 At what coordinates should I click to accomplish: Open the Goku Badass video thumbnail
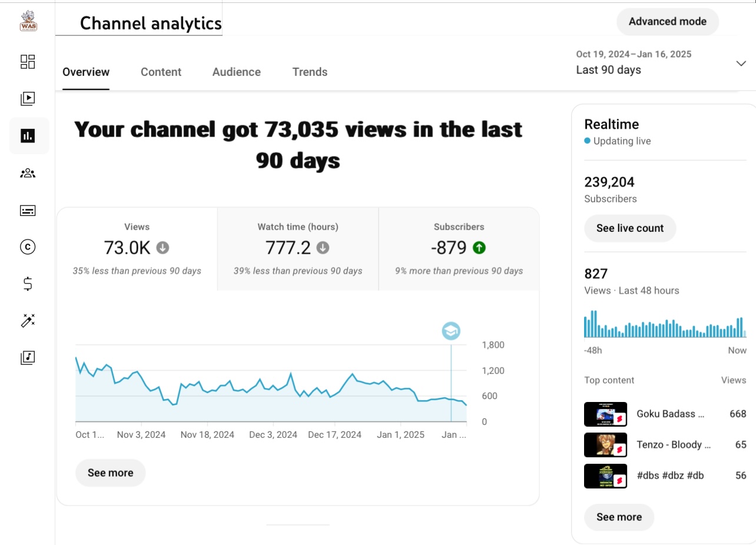coord(605,414)
